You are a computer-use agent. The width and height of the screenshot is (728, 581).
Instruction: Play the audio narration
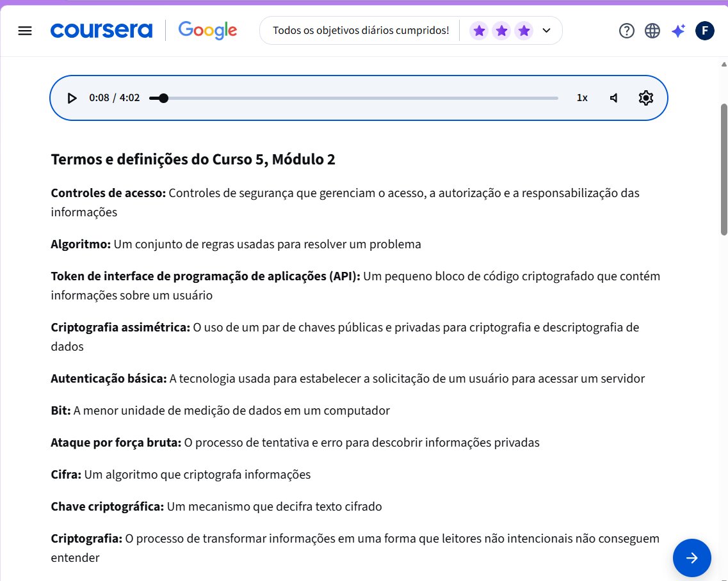click(72, 98)
